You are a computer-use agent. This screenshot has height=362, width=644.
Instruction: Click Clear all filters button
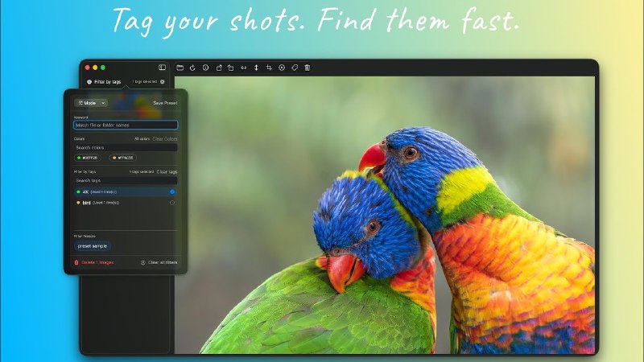159,262
